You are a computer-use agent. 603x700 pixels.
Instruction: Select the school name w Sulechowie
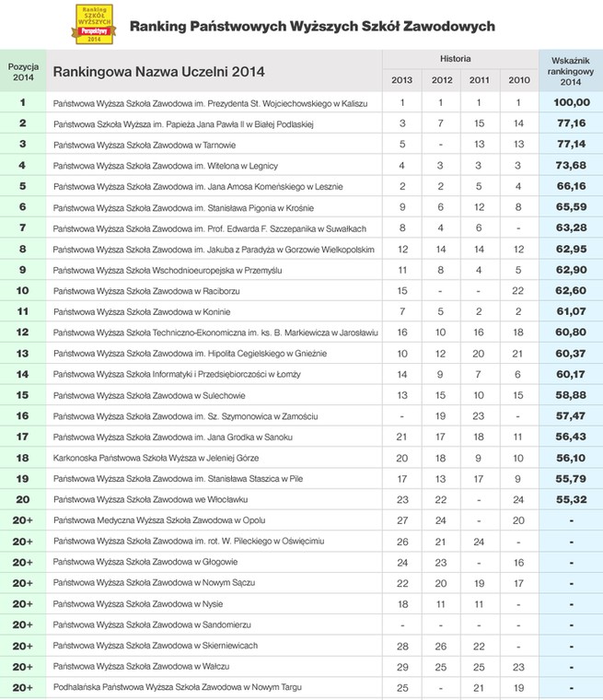[149, 395]
